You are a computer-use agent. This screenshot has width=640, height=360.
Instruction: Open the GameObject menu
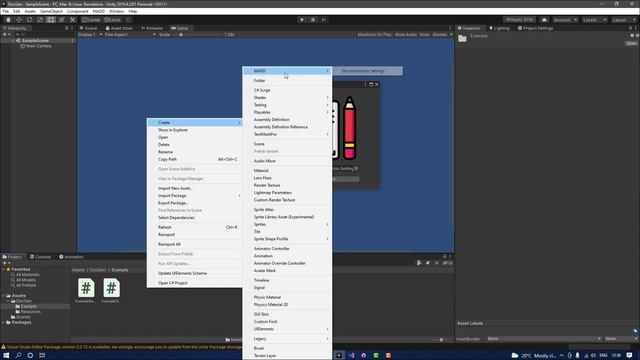tap(51, 11)
